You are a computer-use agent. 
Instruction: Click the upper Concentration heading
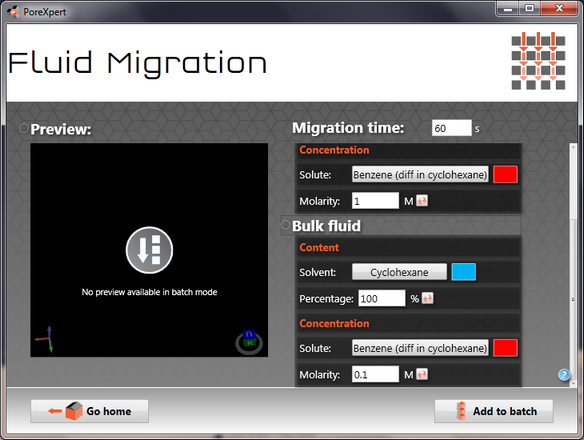click(x=334, y=150)
